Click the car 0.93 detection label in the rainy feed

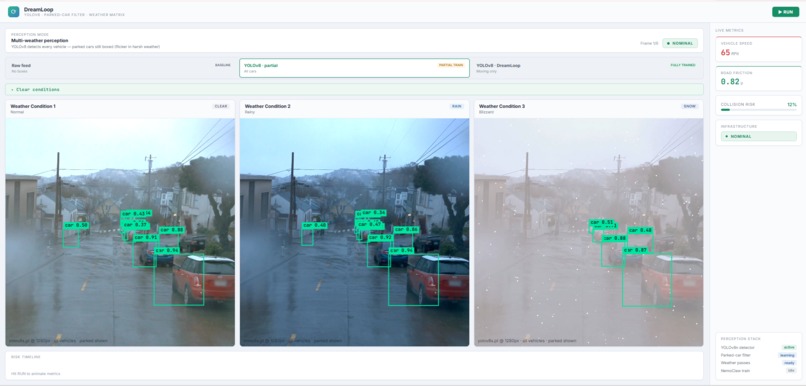tap(380, 237)
